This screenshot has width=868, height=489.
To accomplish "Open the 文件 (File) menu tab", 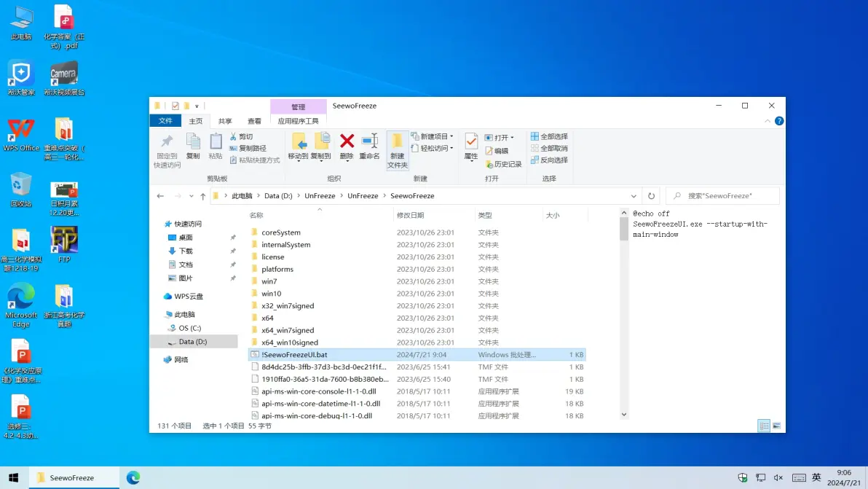I will (x=165, y=121).
